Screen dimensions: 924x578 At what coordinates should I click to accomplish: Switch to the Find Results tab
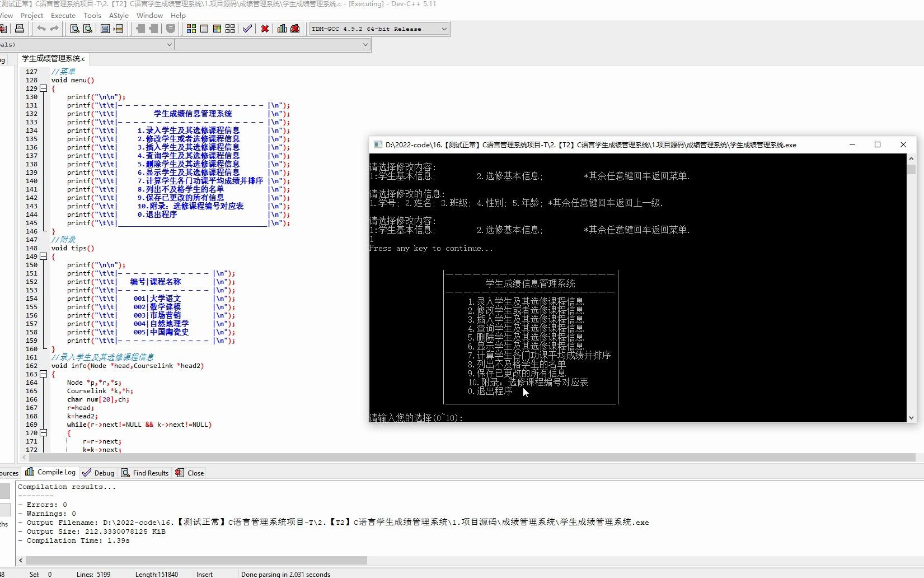145,473
